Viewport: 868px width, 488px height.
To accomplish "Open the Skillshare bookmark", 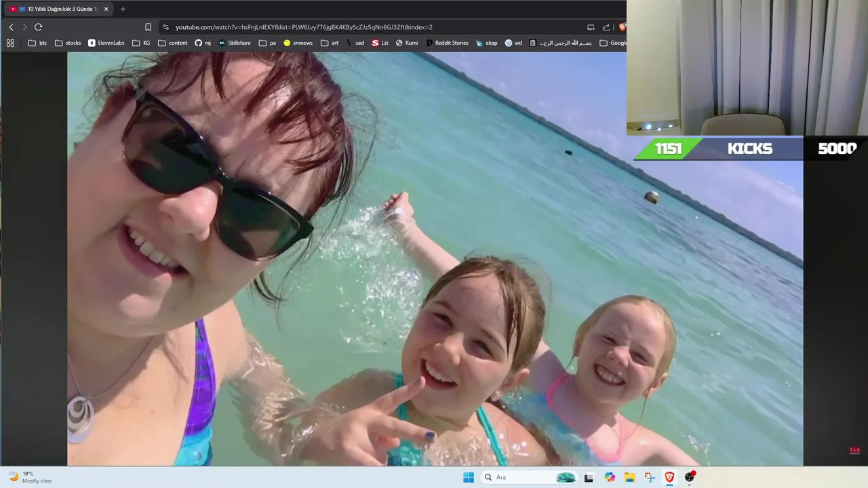I will [235, 43].
